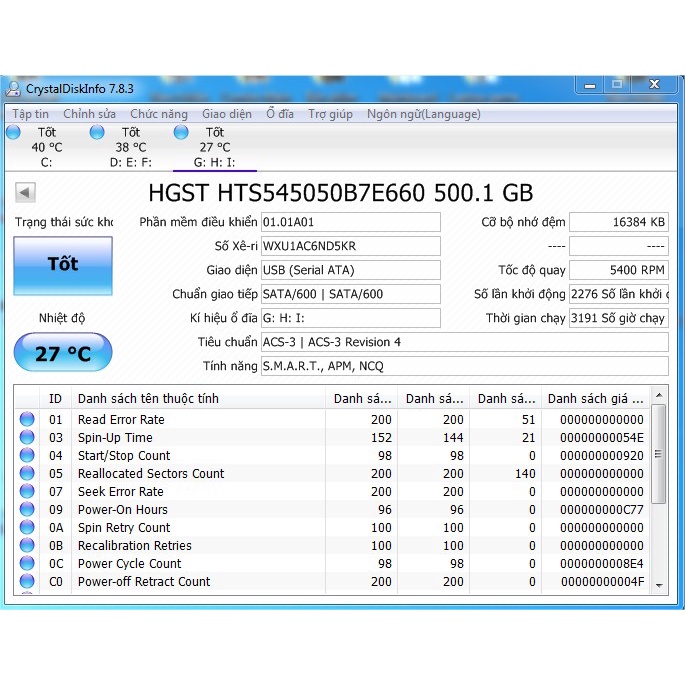Open the Chỉnh sửa menu
The width and height of the screenshot is (685, 685).
(89, 114)
